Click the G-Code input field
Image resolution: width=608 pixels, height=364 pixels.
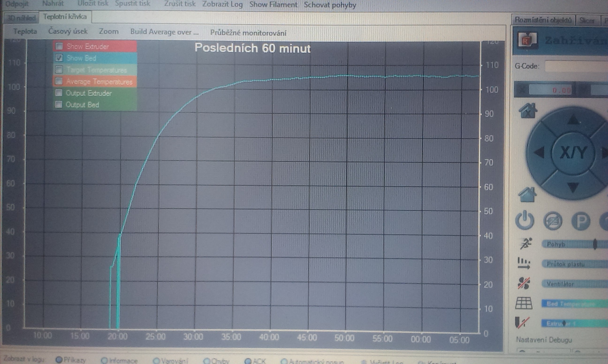pyautogui.click(x=576, y=66)
